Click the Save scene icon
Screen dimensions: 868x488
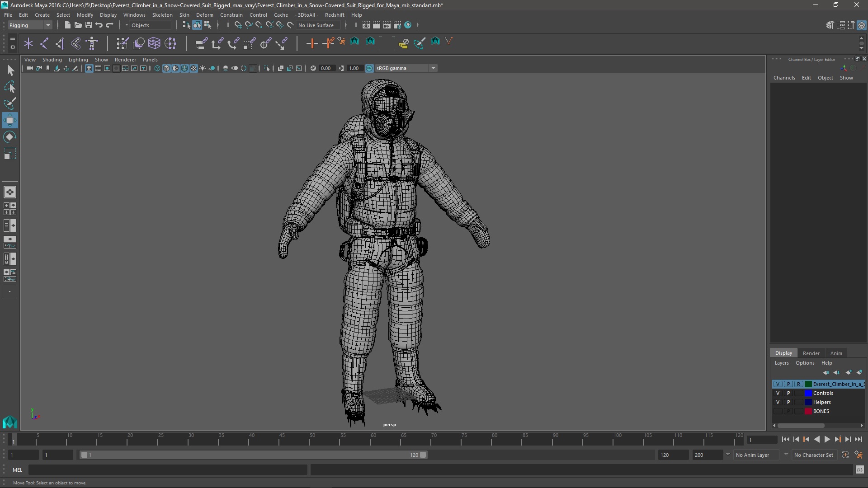click(x=89, y=25)
